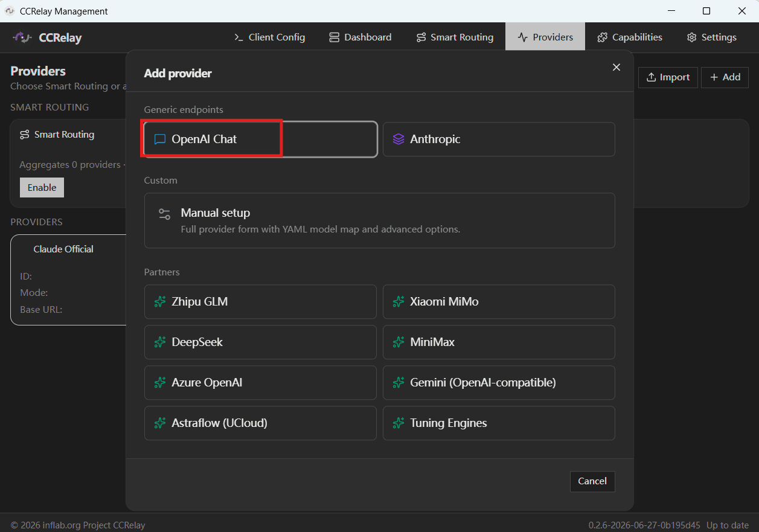
Task: Click the Zhipu GLM sparkle icon
Action: [160, 302]
